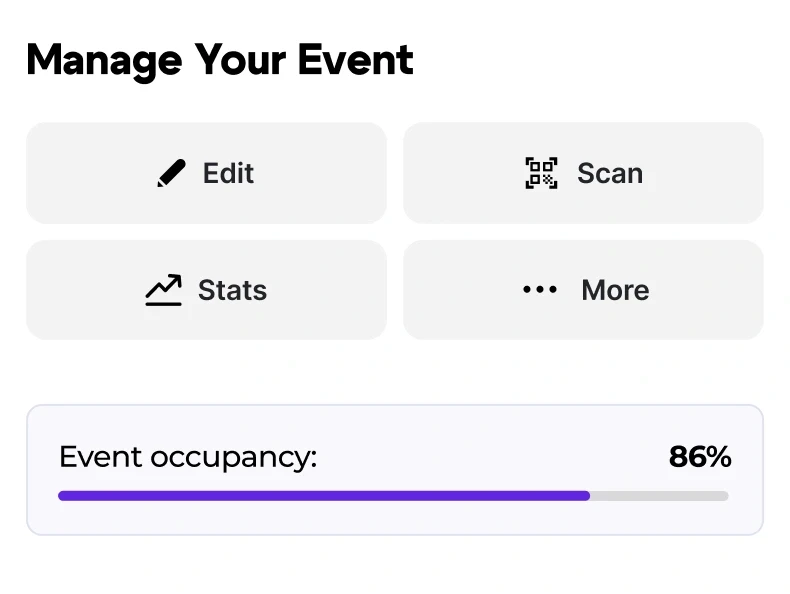Viewport: 790px width, 594px height.
Task: Click the QR code scan icon
Action: (541, 173)
